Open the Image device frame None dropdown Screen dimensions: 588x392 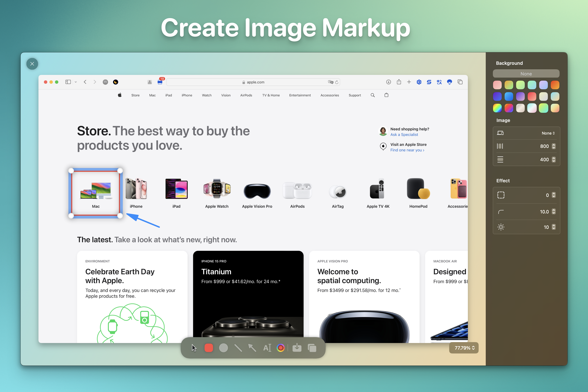tap(548, 133)
